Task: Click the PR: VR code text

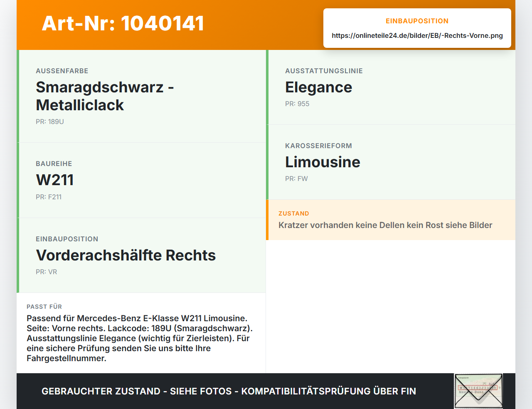Action: [x=47, y=272]
